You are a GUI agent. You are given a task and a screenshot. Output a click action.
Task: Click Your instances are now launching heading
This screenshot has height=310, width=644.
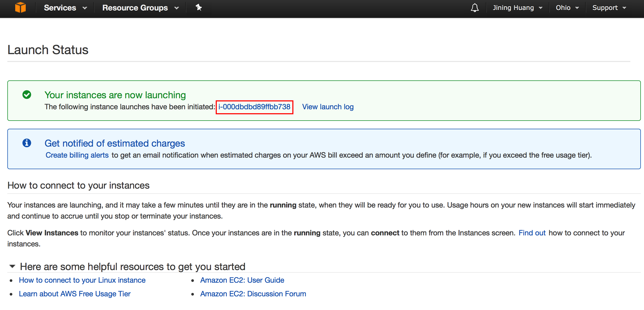tap(115, 95)
